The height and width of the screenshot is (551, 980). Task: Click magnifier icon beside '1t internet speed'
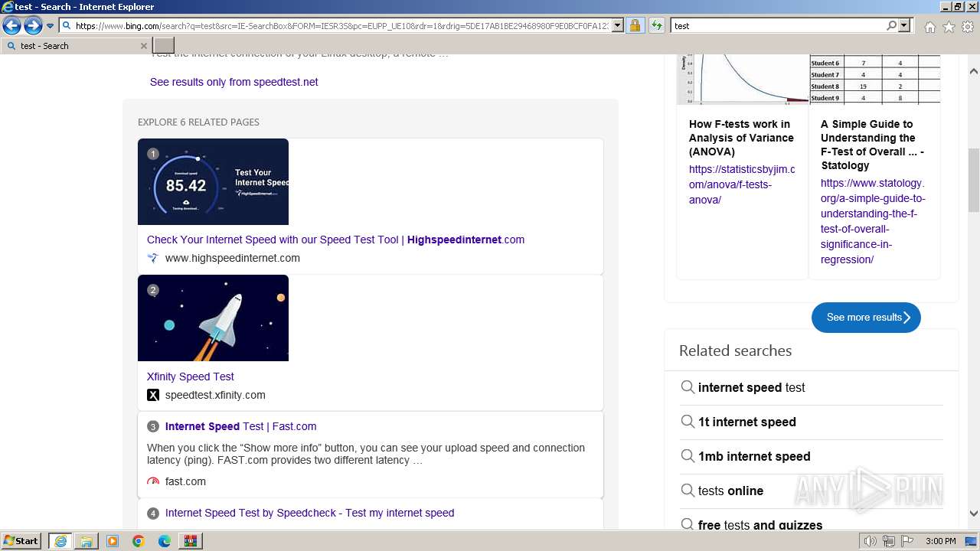click(x=688, y=422)
